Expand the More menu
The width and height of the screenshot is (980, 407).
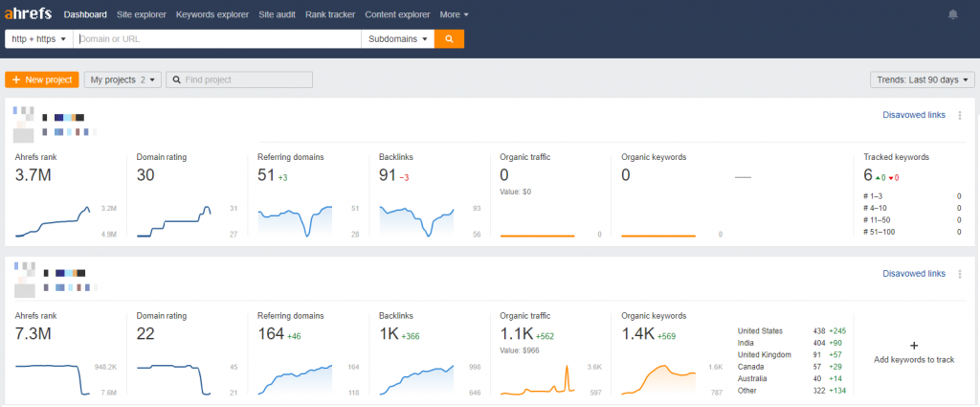point(454,14)
